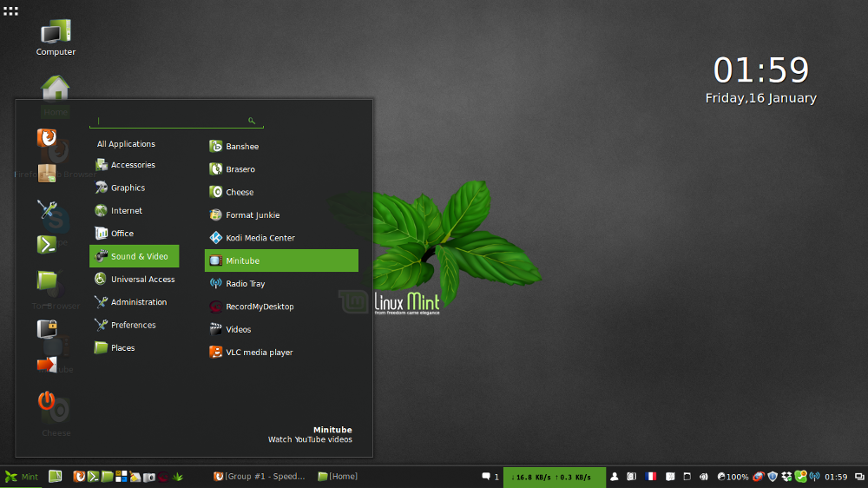Launch Cheese webcam app
The image size is (868, 488).
tap(281, 192)
